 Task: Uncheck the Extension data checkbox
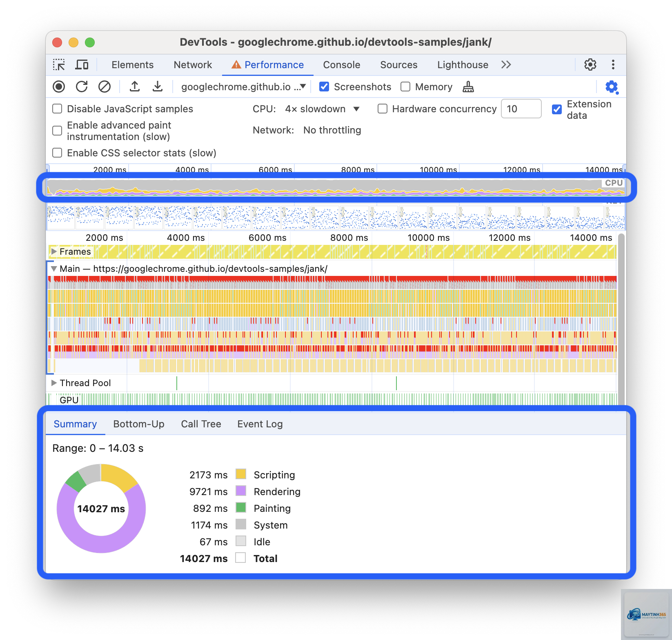tap(557, 109)
